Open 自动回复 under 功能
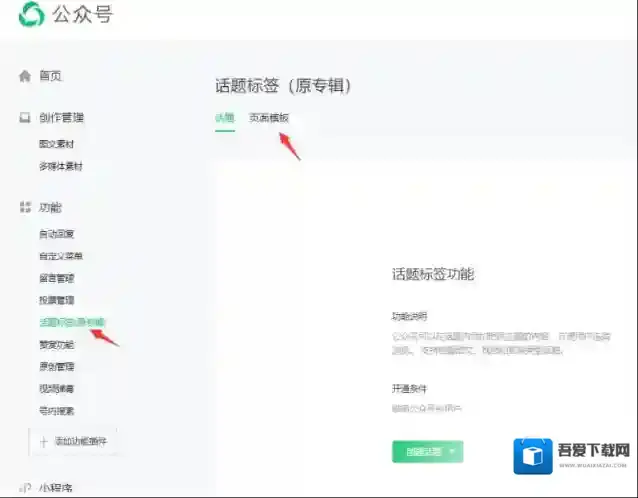The height and width of the screenshot is (498, 638). click(x=57, y=234)
